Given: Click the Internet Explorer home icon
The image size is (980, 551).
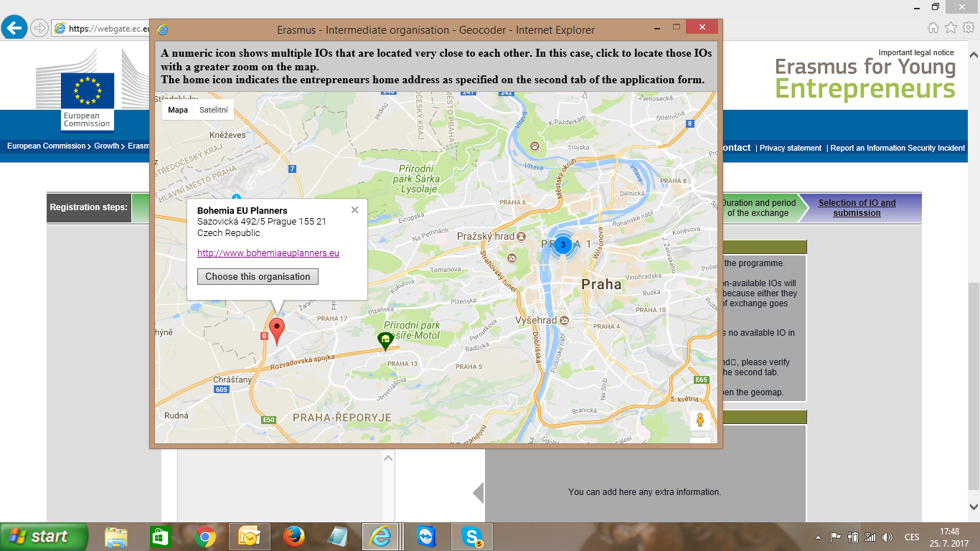Looking at the screenshot, I should (x=933, y=28).
